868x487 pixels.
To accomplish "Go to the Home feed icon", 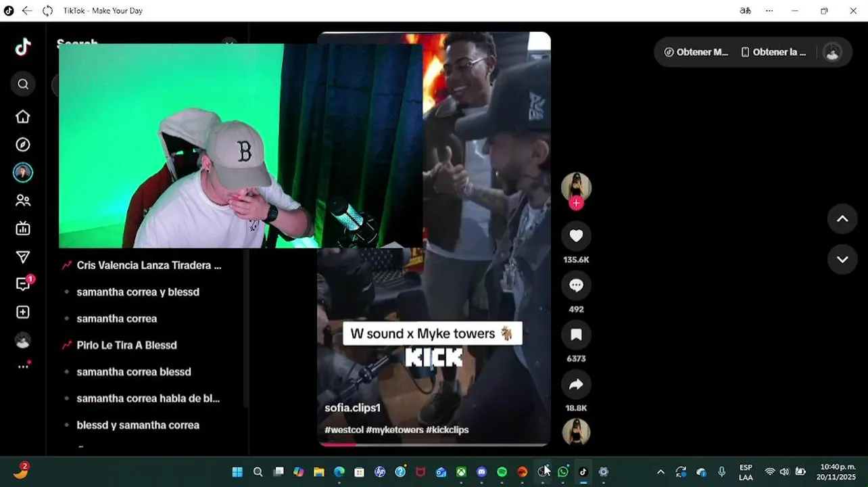I will (23, 117).
